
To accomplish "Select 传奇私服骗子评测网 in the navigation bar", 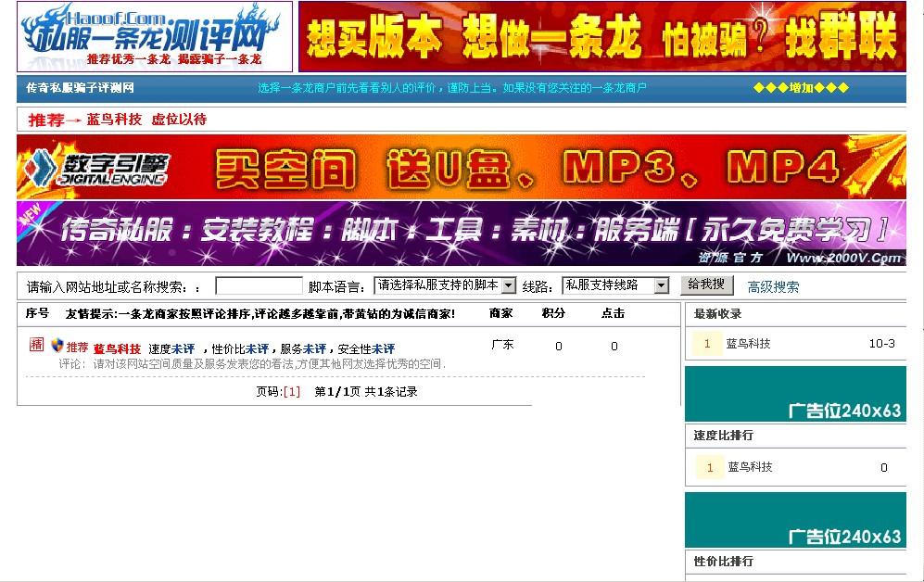I will [x=80, y=88].
